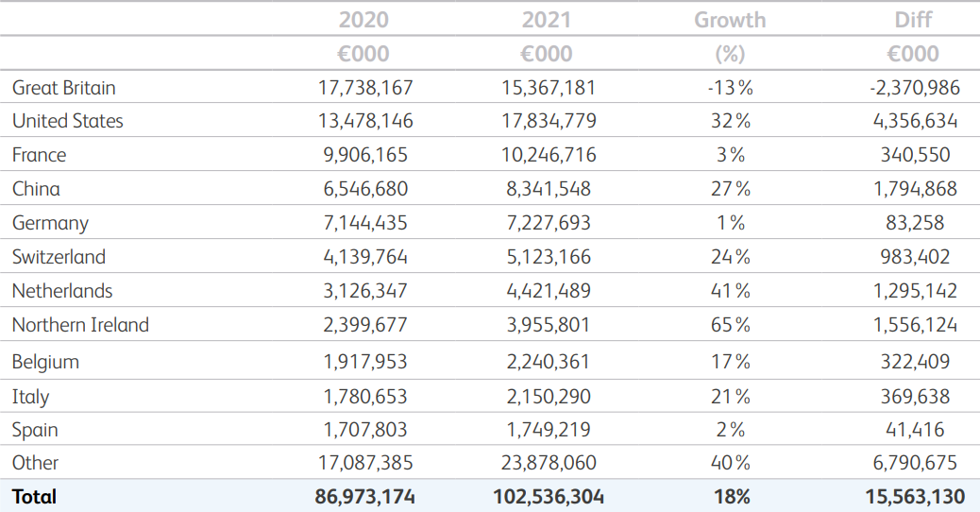980x512 pixels.
Task: Select the 1,295,142 diff cell
Action: (x=915, y=291)
